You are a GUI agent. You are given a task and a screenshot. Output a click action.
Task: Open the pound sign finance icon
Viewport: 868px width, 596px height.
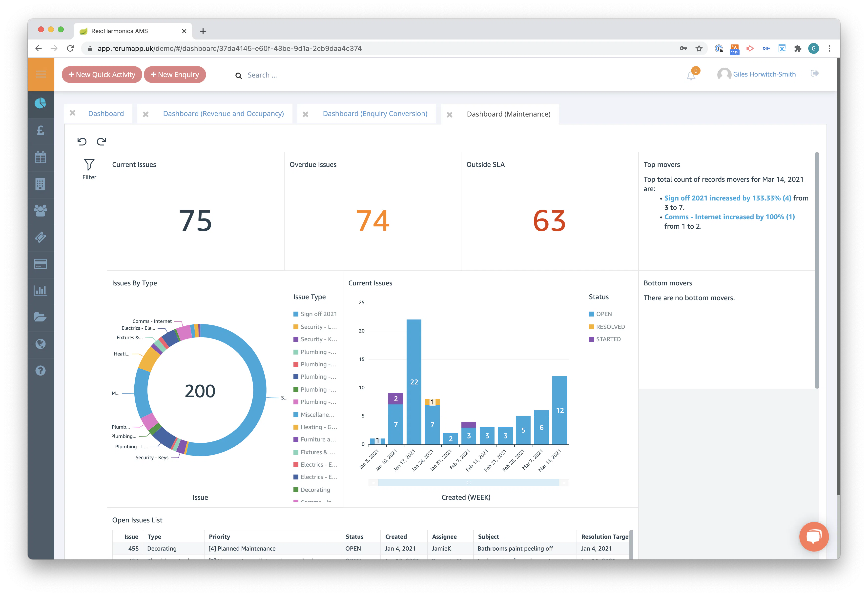(40, 130)
